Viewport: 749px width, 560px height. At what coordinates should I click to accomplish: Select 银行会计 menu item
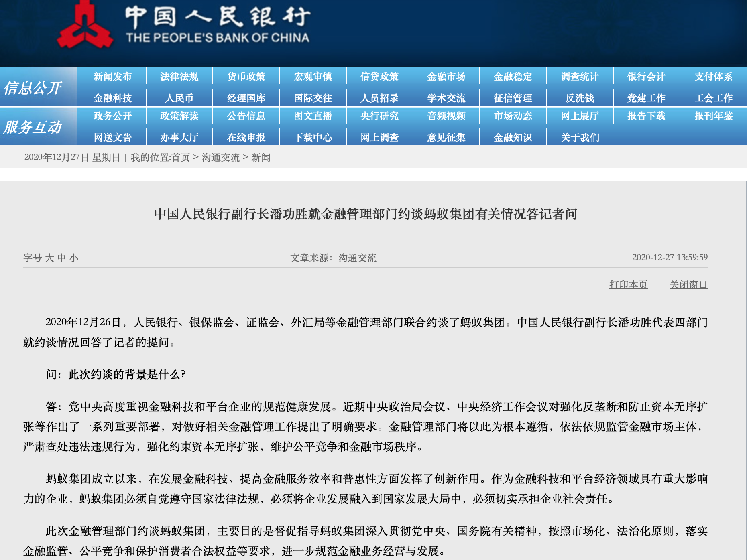[646, 77]
